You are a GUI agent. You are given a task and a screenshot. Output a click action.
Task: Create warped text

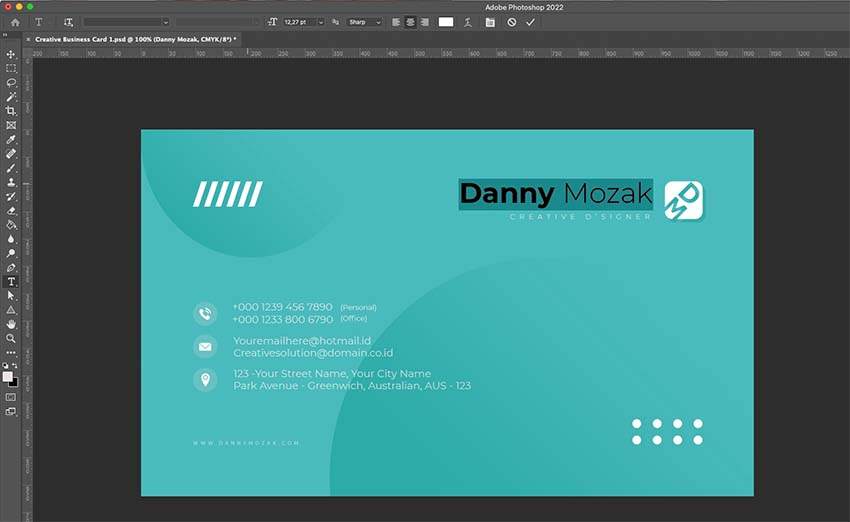click(x=468, y=22)
